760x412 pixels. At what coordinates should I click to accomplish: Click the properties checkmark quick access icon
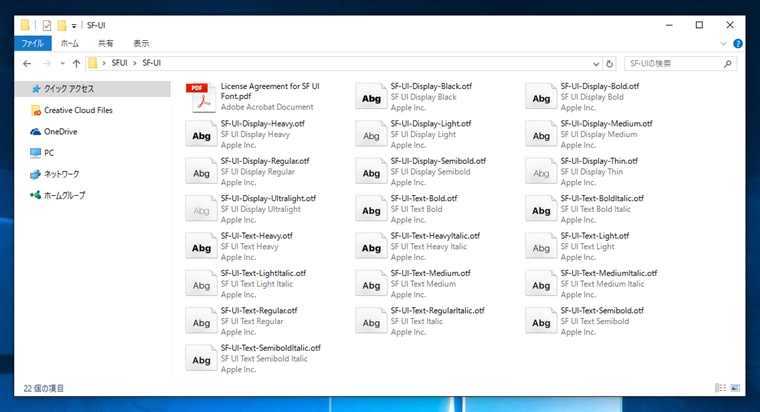[x=47, y=25]
